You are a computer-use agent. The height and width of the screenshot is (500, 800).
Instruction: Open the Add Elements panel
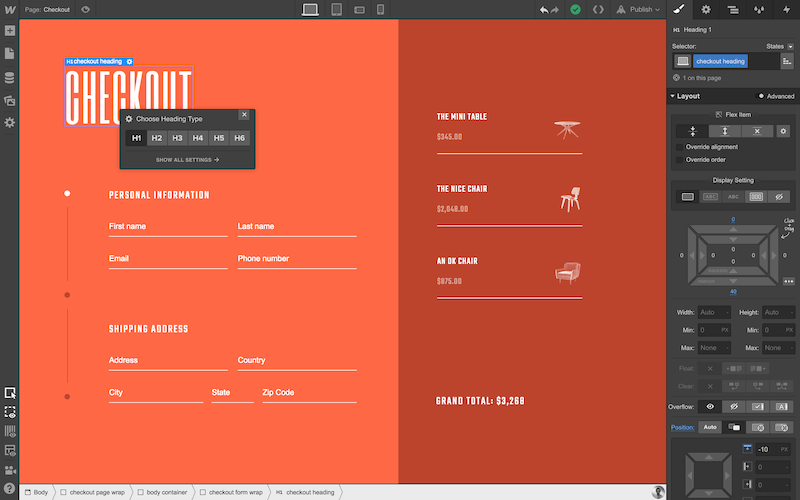coord(10,31)
